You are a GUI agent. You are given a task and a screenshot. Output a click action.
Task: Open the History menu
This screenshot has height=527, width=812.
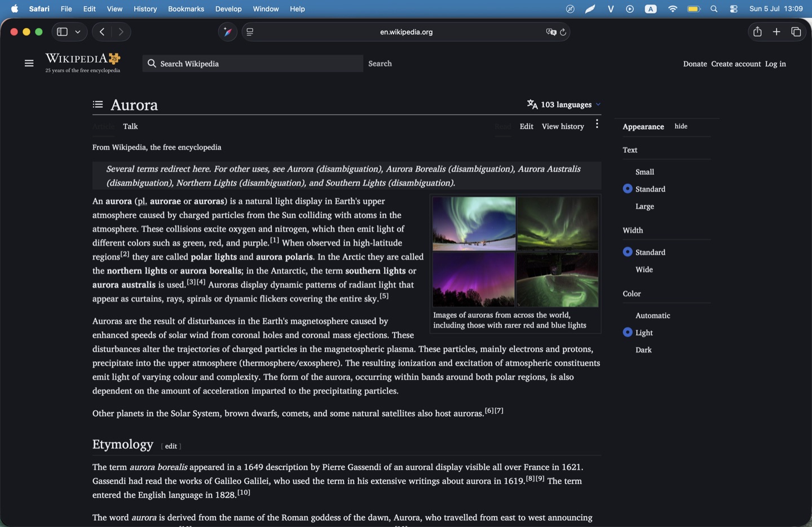click(145, 9)
